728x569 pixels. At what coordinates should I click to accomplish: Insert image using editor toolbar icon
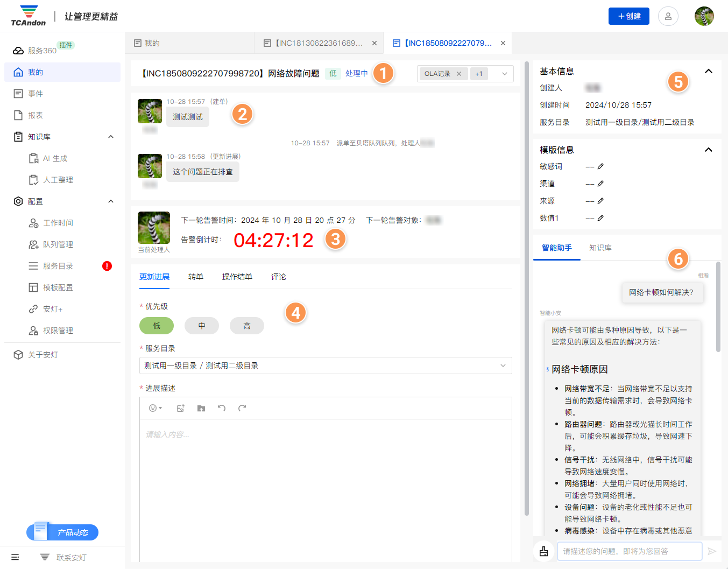180,408
